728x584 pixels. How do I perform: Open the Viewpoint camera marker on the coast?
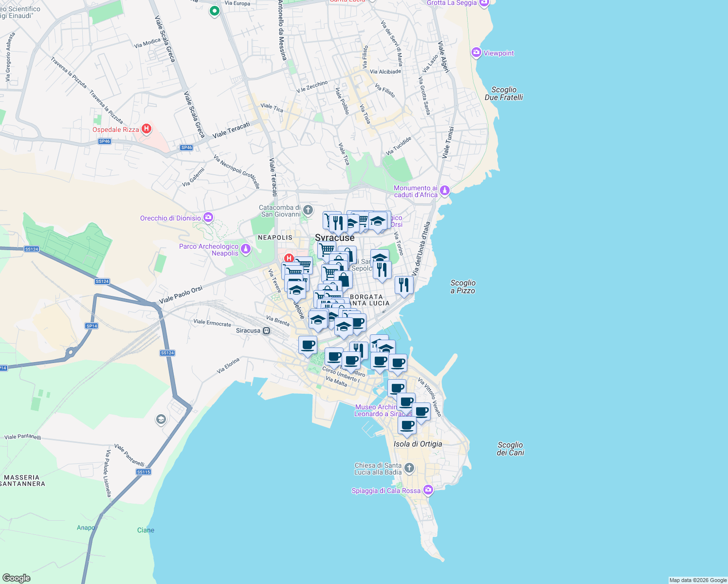coord(476,53)
